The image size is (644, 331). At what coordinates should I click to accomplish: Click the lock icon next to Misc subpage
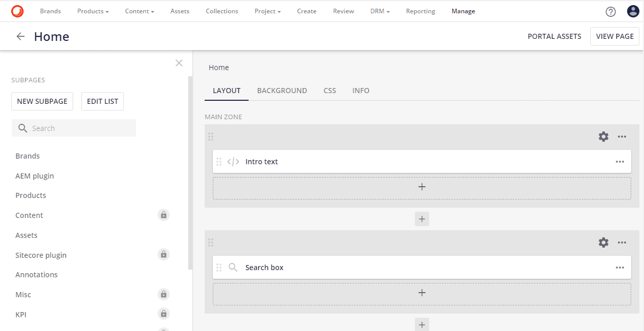[x=164, y=294]
